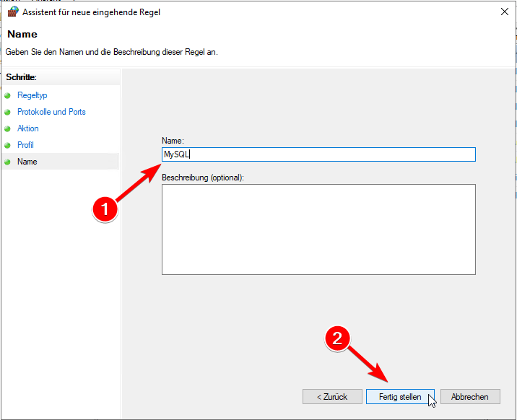Click the Name heading at top
Image resolution: width=517 pixels, height=420 pixels.
pyautogui.click(x=22, y=34)
